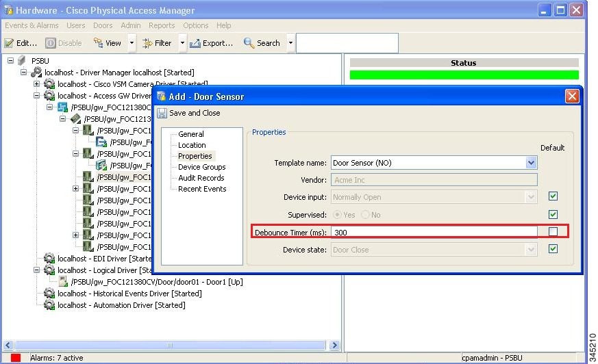Open the Options menu
The height and width of the screenshot is (364, 598).
coord(196,25)
